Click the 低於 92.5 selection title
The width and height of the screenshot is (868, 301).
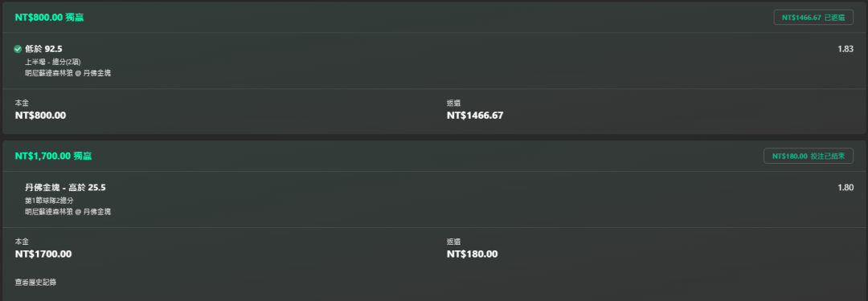click(43, 49)
